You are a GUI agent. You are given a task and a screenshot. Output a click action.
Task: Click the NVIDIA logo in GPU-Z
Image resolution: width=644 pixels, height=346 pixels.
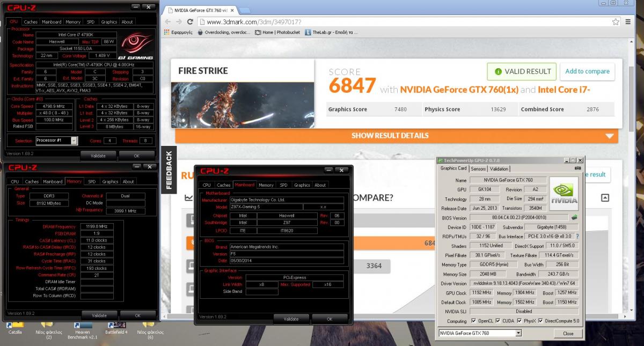tap(563, 194)
